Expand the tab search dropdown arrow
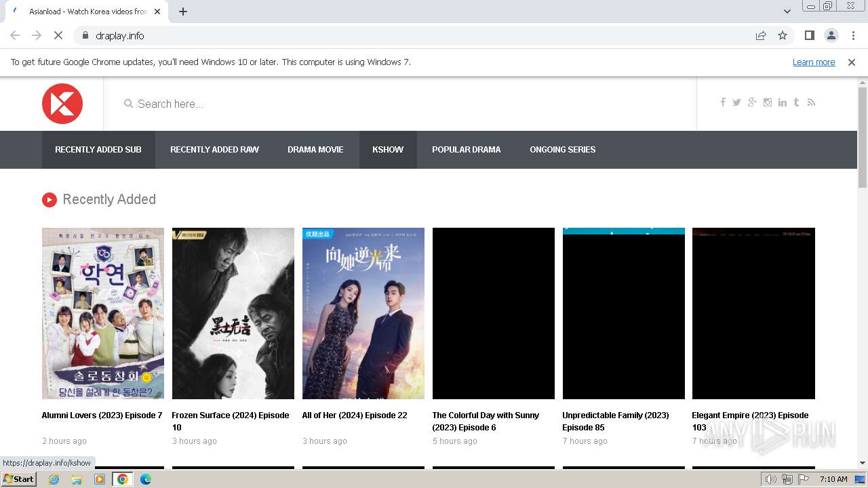 (x=787, y=12)
